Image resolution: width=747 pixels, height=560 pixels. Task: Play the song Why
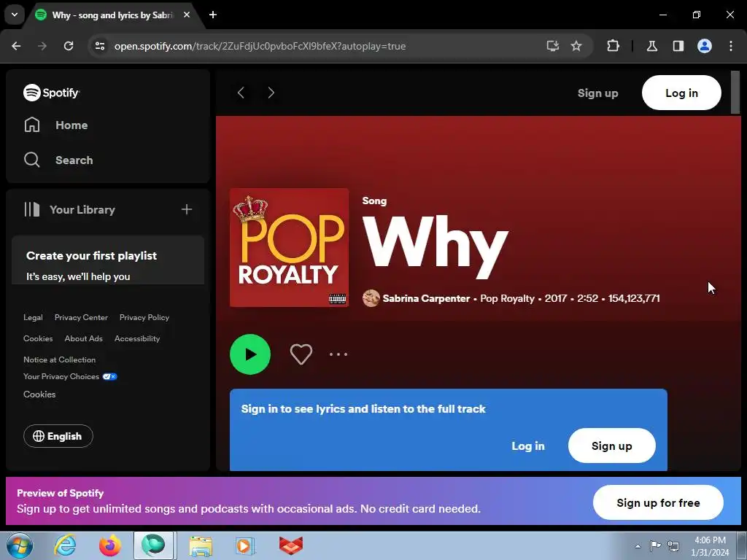(x=250, y=354)
